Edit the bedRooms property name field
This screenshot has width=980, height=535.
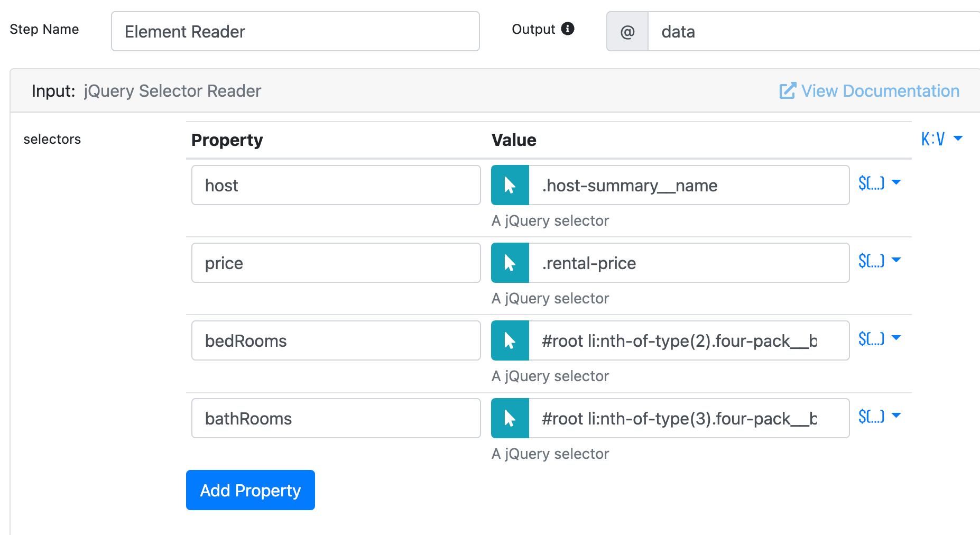[336, 340]
